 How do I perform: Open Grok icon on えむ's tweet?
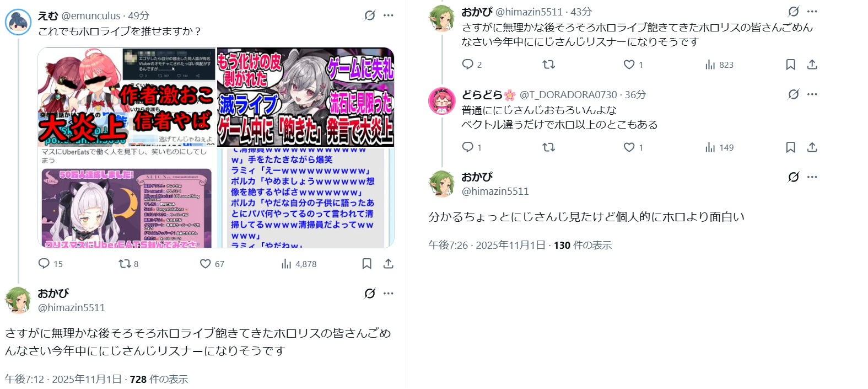click(x=370, y=15)
